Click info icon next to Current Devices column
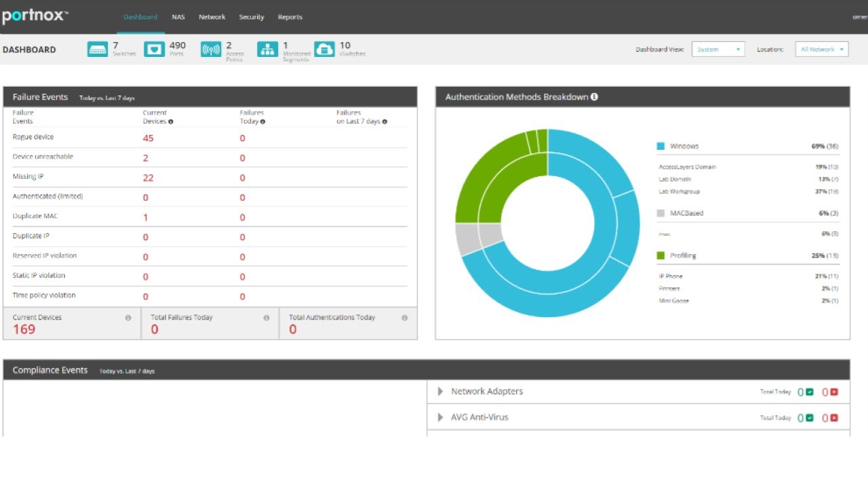The image size is (868, 488). (x=170, y=122)
